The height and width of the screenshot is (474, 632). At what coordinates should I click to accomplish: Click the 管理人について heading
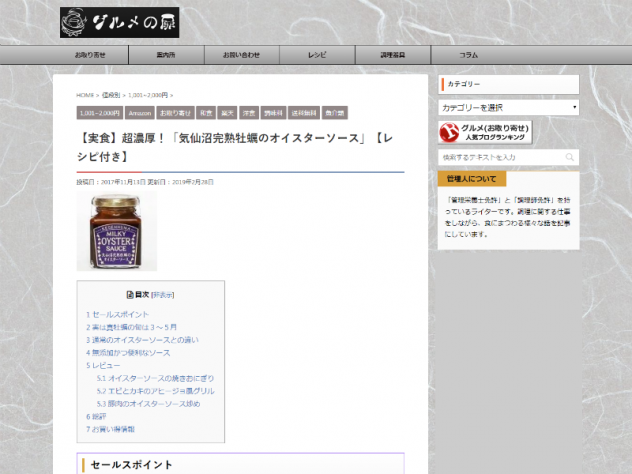coord(472,179)
